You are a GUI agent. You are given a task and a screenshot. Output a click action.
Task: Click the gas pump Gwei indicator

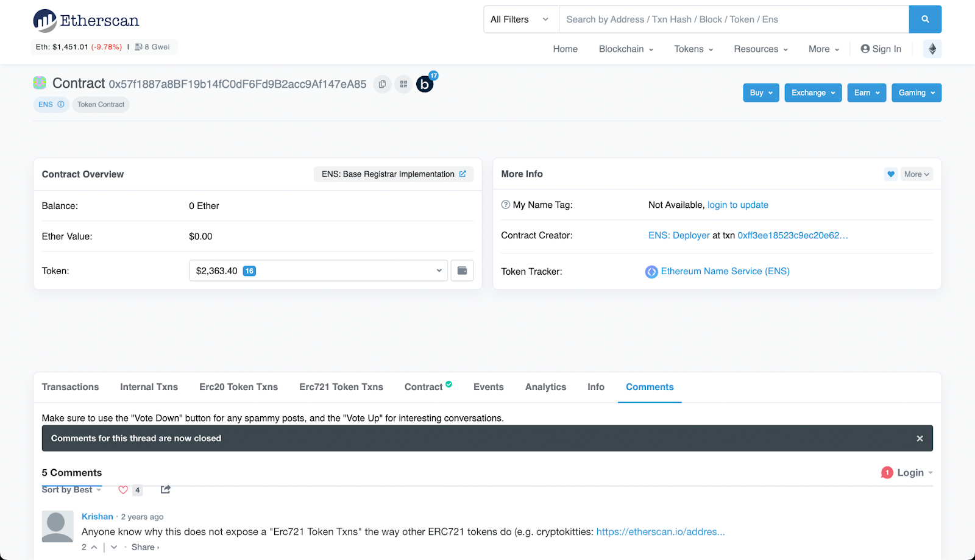(152, 47)
